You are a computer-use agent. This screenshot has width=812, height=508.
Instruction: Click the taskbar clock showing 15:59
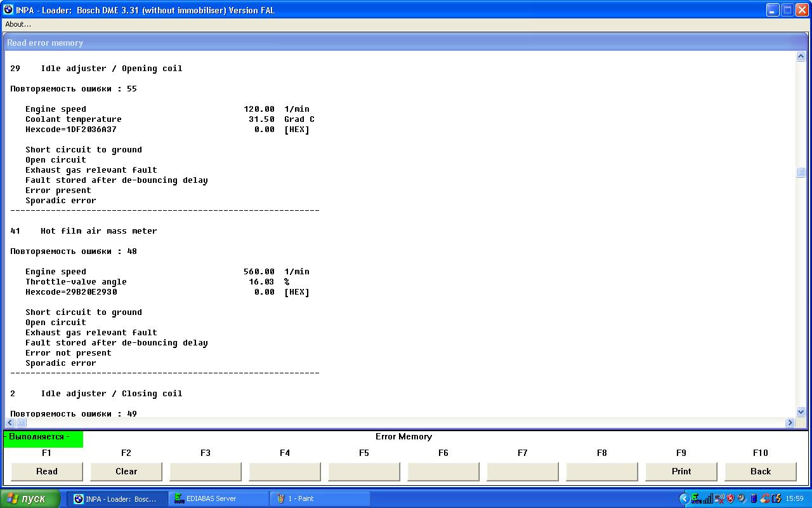795,498
